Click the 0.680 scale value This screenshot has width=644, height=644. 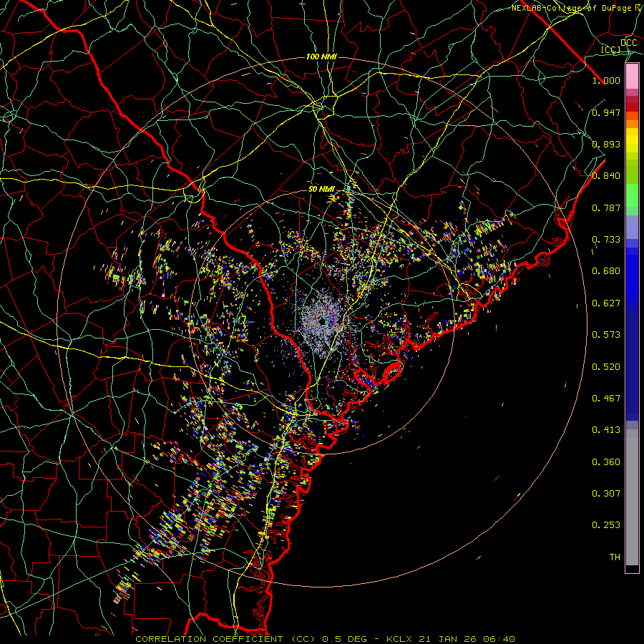[x=606, y=271]
